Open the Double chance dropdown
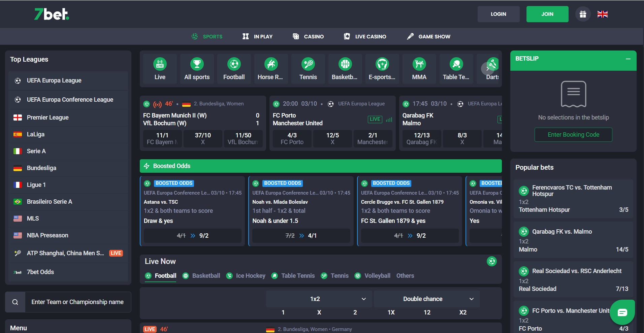Image resolution: width=644 pixels, height=333 pixels. (426, 299)
